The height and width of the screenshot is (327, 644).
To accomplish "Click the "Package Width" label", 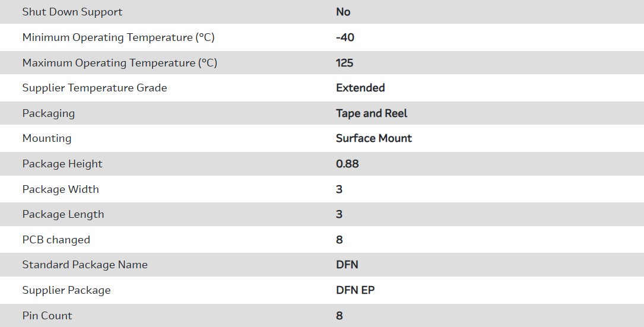I will pyautogui.click(x=61, y=189).
